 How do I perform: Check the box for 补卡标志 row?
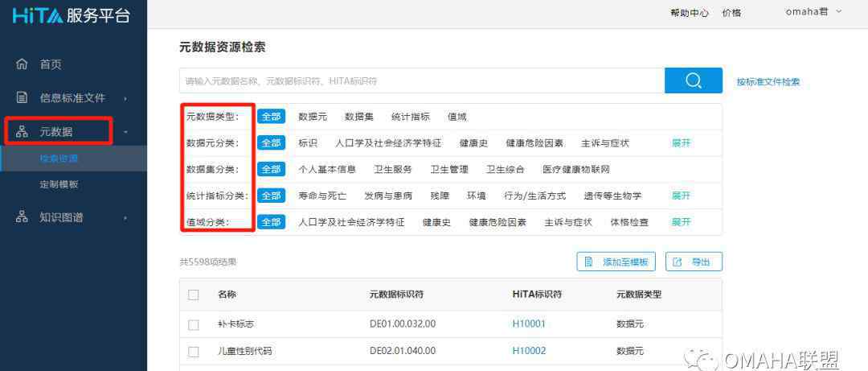(193, 324)
